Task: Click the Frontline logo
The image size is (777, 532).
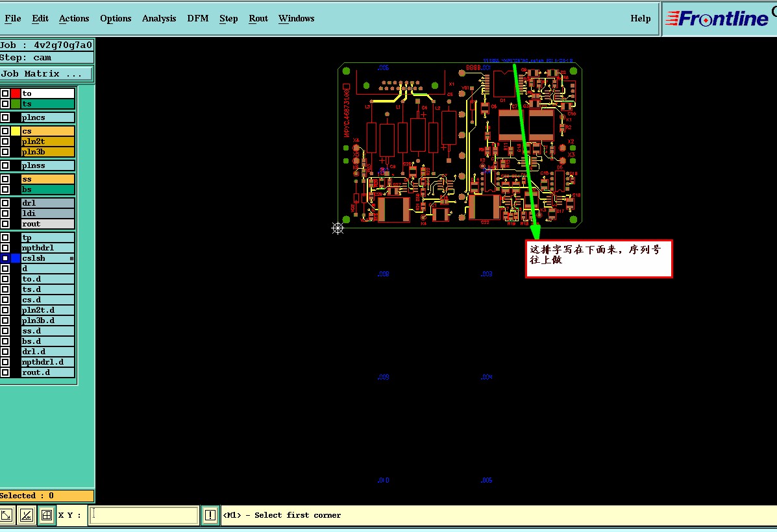Action: pos(717,19)
